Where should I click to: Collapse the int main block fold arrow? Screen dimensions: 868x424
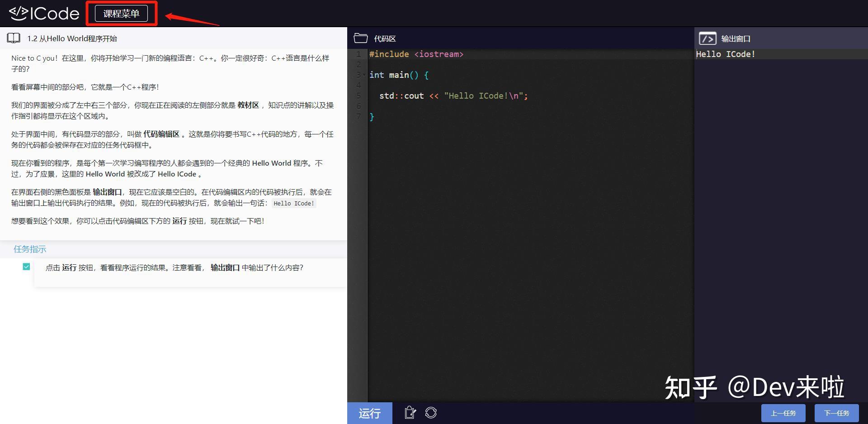(x=364, y=75)
